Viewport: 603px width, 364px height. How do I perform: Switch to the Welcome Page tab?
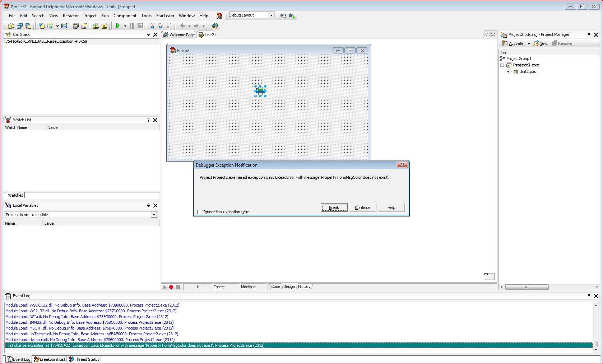tap(179, 35)
